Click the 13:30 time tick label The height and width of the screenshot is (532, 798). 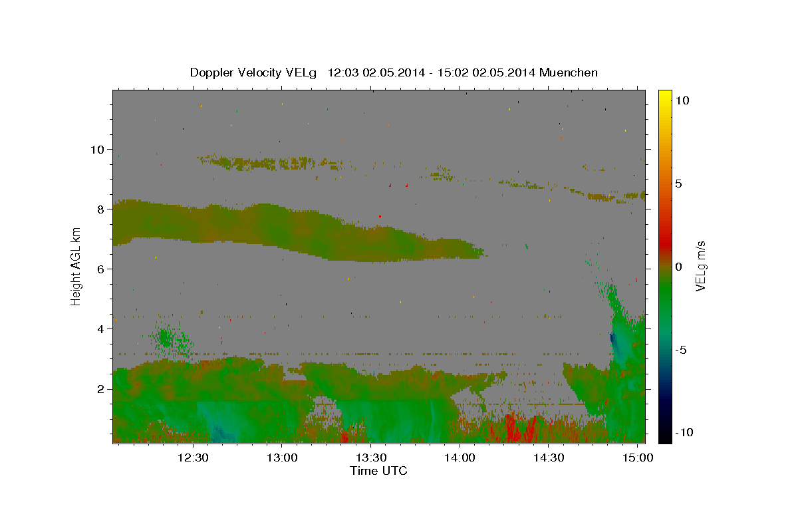[x=370, y=458]
